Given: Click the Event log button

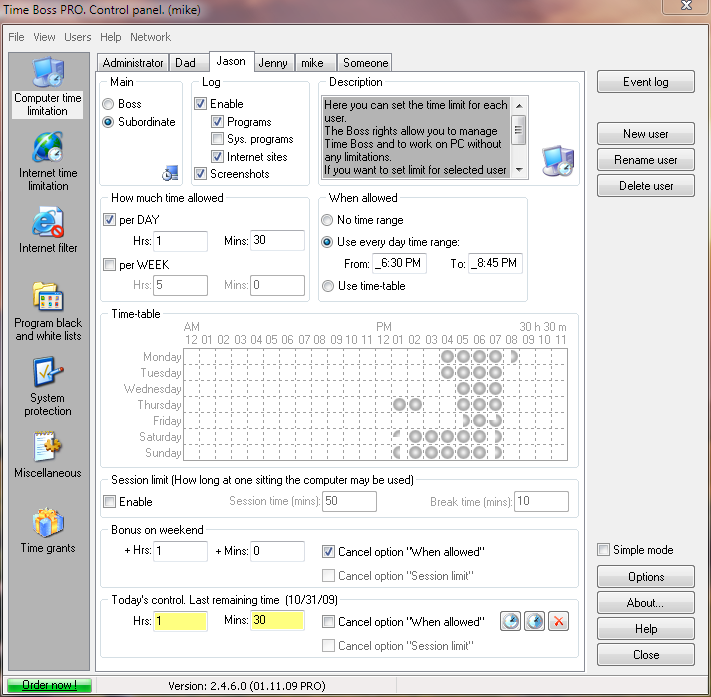Looking at the screenshot, I should click(x=646, y=82).
